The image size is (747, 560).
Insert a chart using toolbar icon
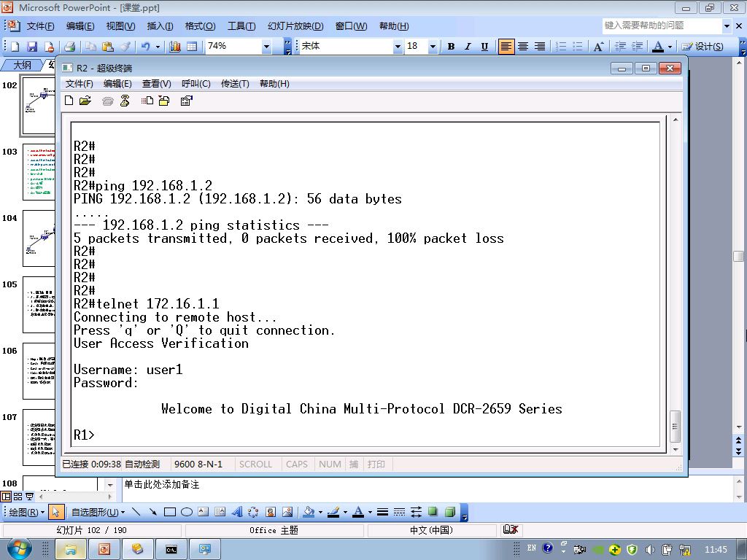[175, 46]
